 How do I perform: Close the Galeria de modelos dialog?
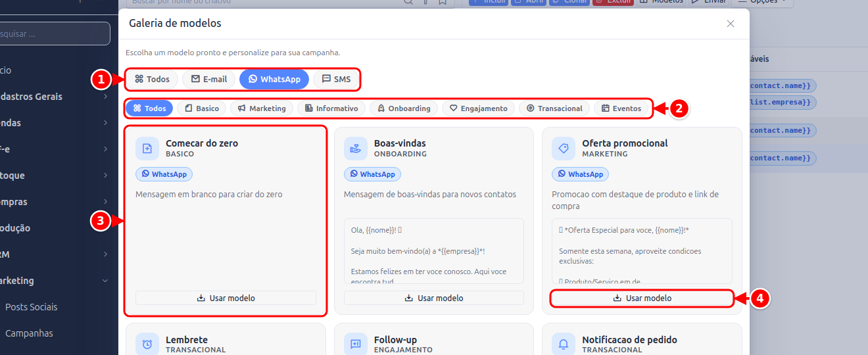731,24
